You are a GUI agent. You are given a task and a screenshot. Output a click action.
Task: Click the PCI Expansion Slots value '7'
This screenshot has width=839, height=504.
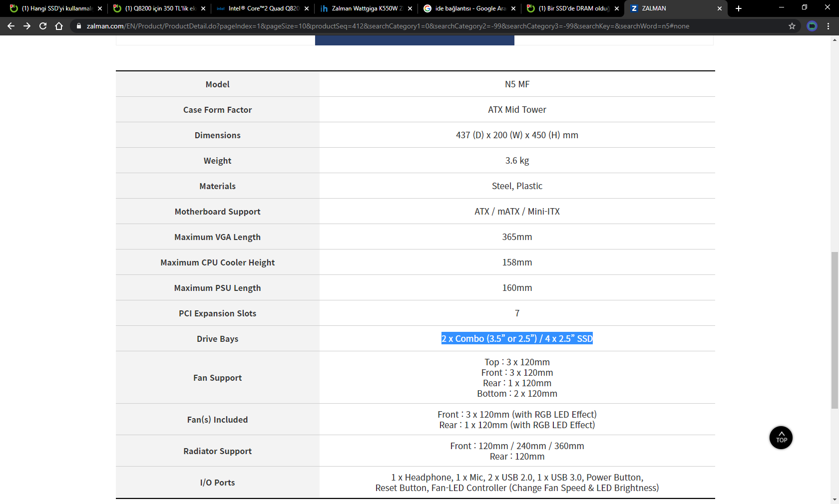(517, 313)
